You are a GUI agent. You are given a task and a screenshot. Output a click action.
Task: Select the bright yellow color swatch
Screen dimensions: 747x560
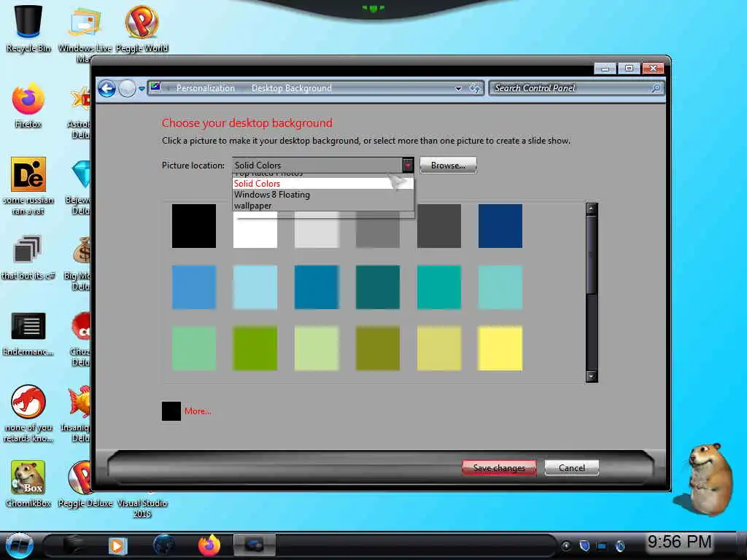coord(500,348)
